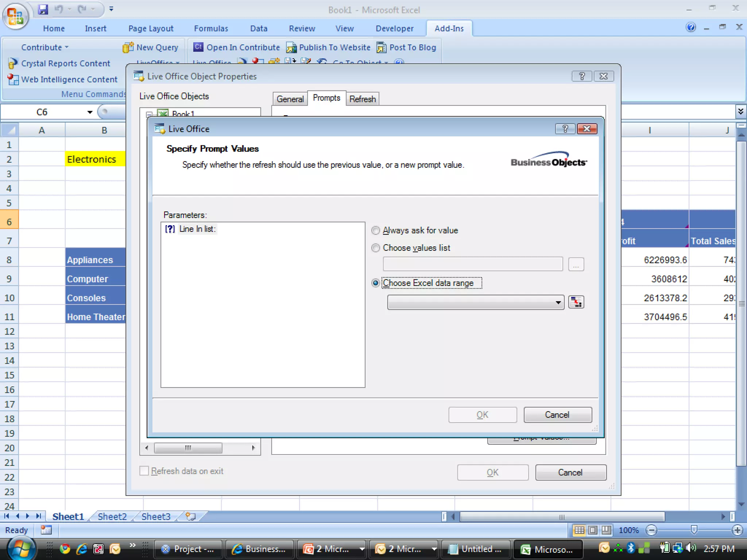Launch Internet Explorer from quick launch
The height and width of the screenshot is (560, 747).
point(82,549)
